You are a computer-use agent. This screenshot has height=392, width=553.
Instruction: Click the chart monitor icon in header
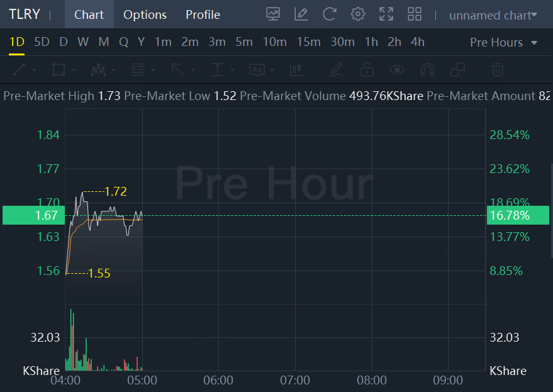(x=273, y=14)
